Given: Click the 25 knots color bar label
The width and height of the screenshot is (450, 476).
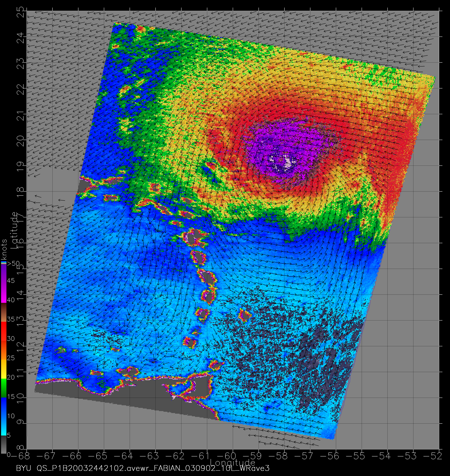Looking at the screenshot, I should (x=11, y=358).
